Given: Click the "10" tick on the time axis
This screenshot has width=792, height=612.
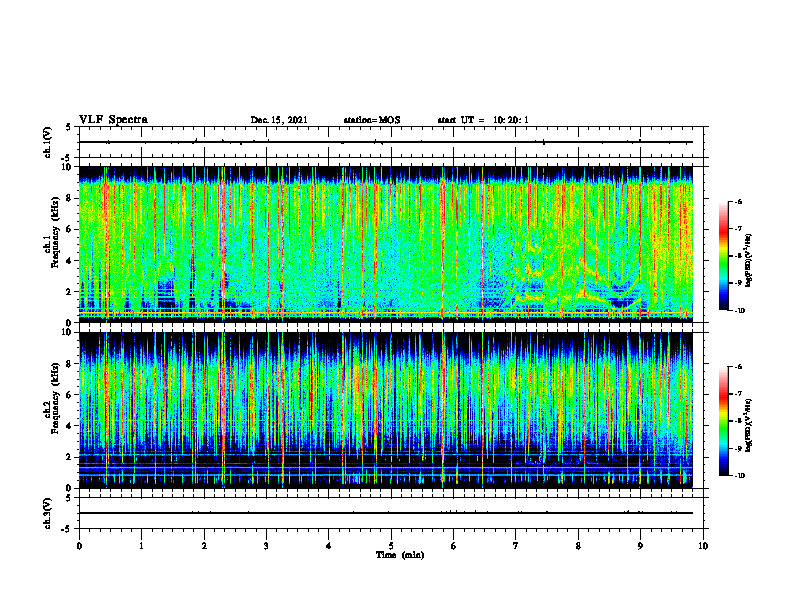Looking at the screenshot, I should click(x=703, y=546).
